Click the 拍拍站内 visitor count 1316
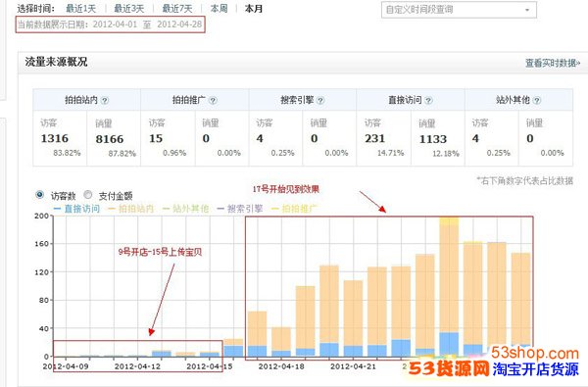This screenshot has height=387, width=588. [55, 139]
